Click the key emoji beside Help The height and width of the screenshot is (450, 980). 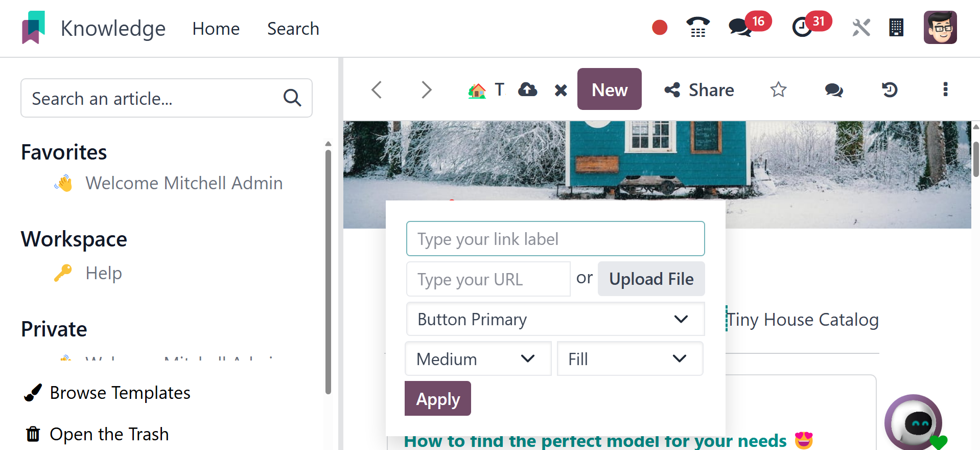[63, 273]
